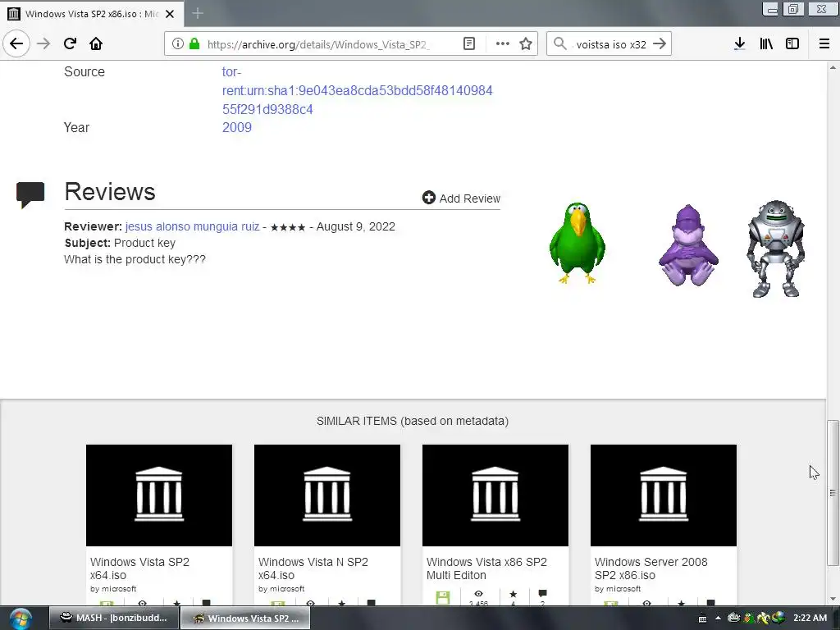Viewport: 840px width, 630px height.
Task: Open the browser home page
Action: (96, 43)
